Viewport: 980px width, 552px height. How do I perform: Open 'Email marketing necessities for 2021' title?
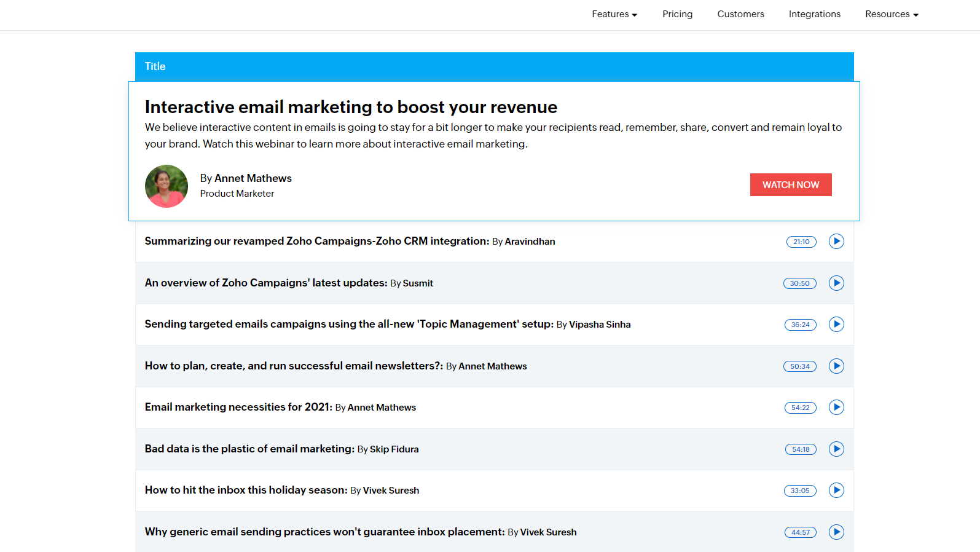pos(238,407)
